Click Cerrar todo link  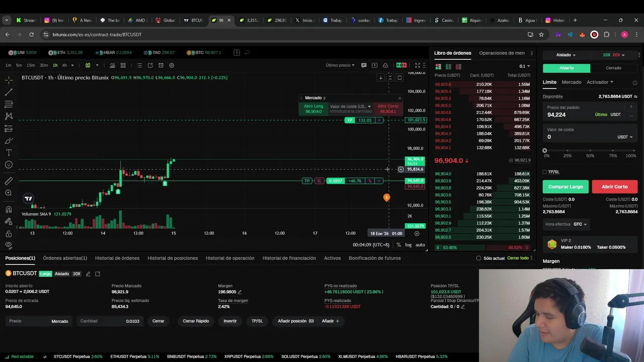click(x=518, y=258)
